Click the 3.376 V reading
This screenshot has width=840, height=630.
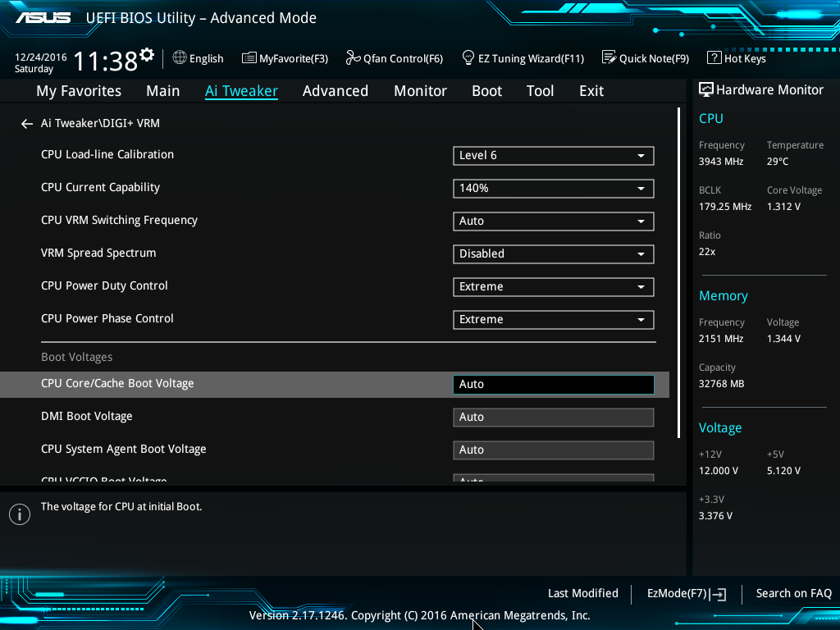(x=715, y=516)
